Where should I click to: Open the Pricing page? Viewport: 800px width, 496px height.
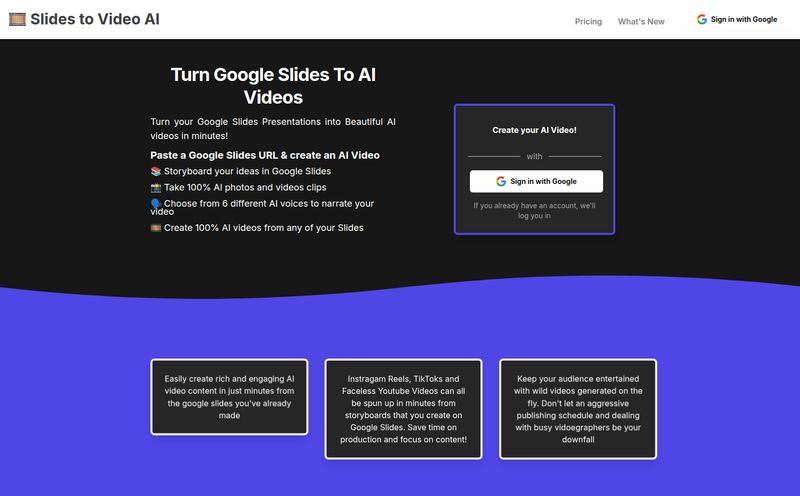click(588, 21)
